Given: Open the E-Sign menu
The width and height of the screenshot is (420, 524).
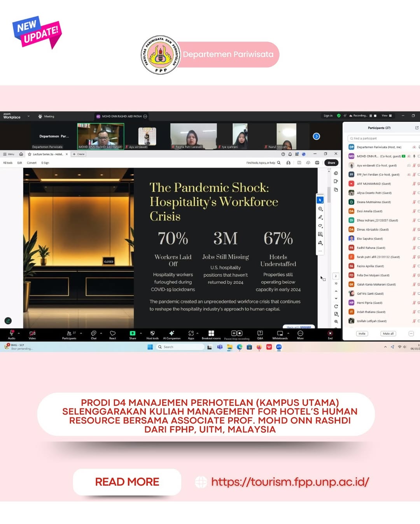Looking at the screenshot, I should coord(45,163).
